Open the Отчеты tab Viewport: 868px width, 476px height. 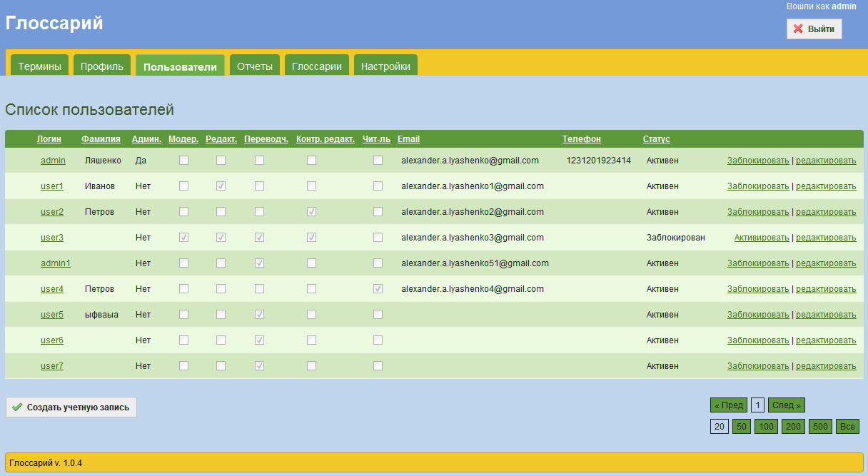coord(255,66)
